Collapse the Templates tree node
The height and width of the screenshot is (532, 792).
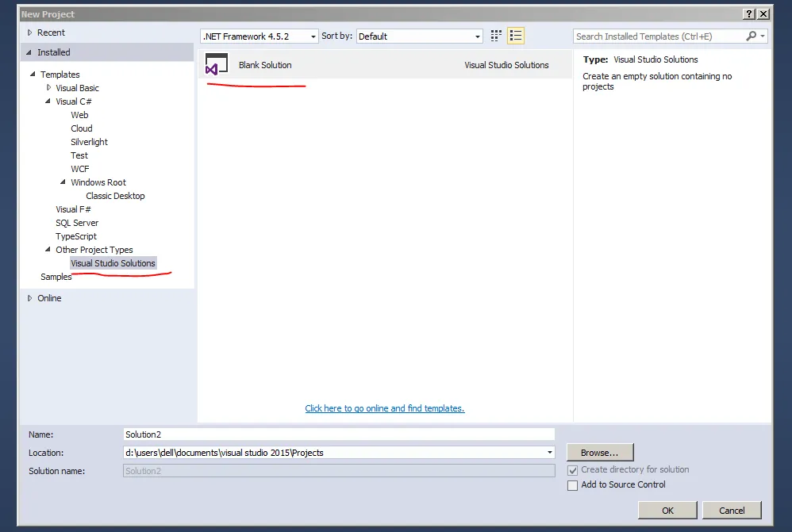[33, 74]
